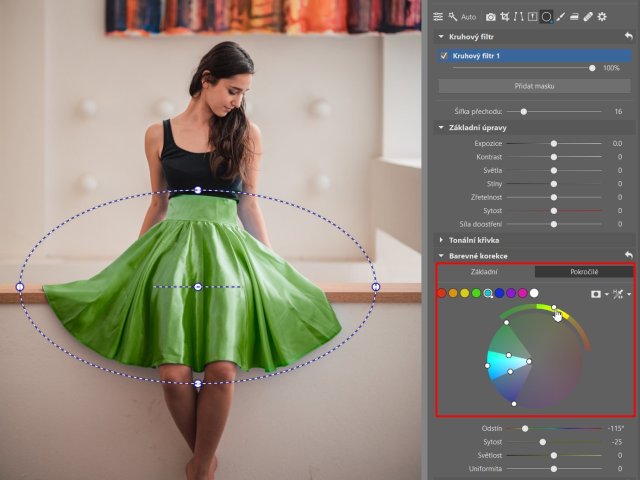Select the converging lines alignment tool
Image resolution: width=640 pixels, height=480 pixels.
click(x=518, y=17)
